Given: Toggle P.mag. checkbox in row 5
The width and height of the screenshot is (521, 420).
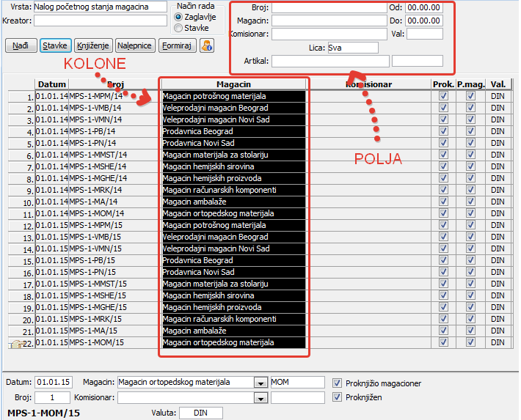Looking at the screenshot, I should (470, 143).
